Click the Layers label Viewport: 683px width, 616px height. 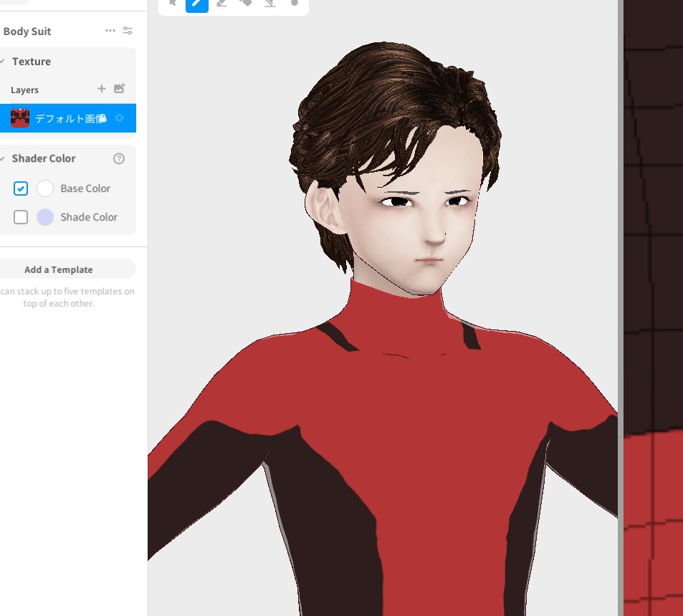tap(25, 90)
